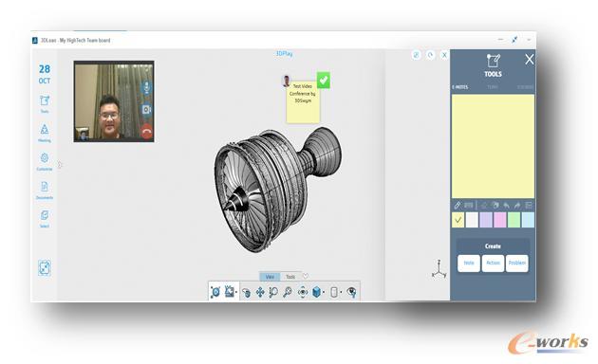Open Meeting in the left sidebar

click(x=45, y=133)
